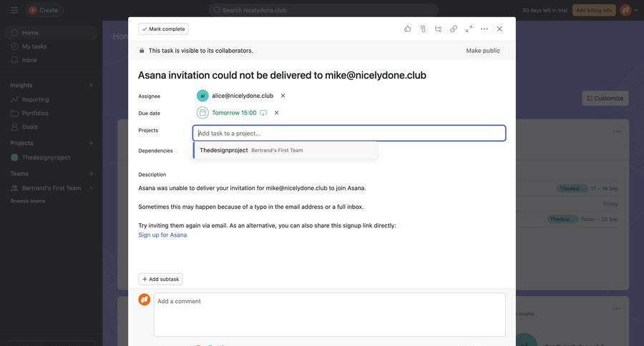Close the task detail pane
Screen dimensions: 644x346
point(499,29)
